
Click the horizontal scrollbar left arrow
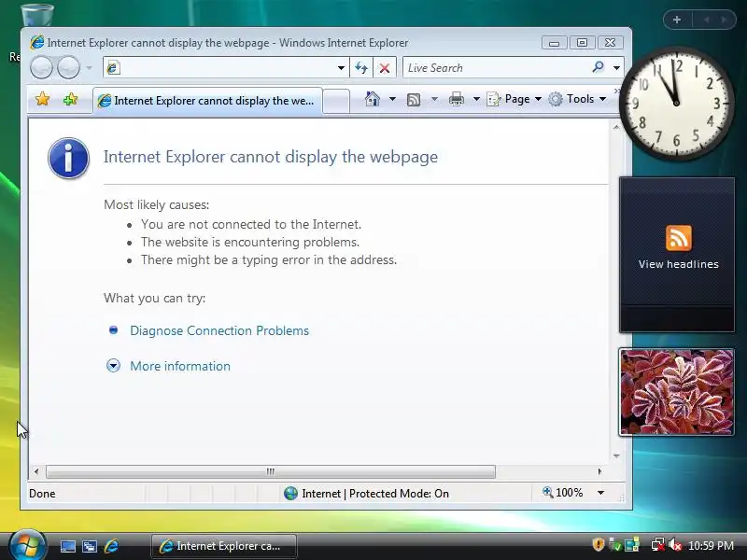tap(36, 471)
